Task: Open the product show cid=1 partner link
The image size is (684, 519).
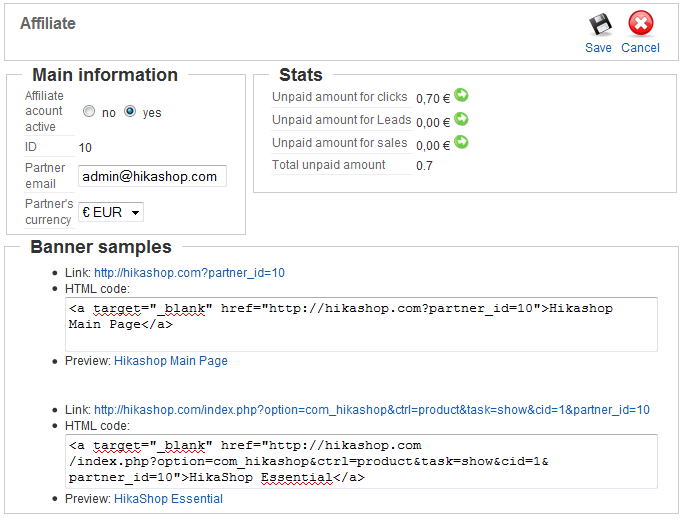Action: [x=372, y=410]
